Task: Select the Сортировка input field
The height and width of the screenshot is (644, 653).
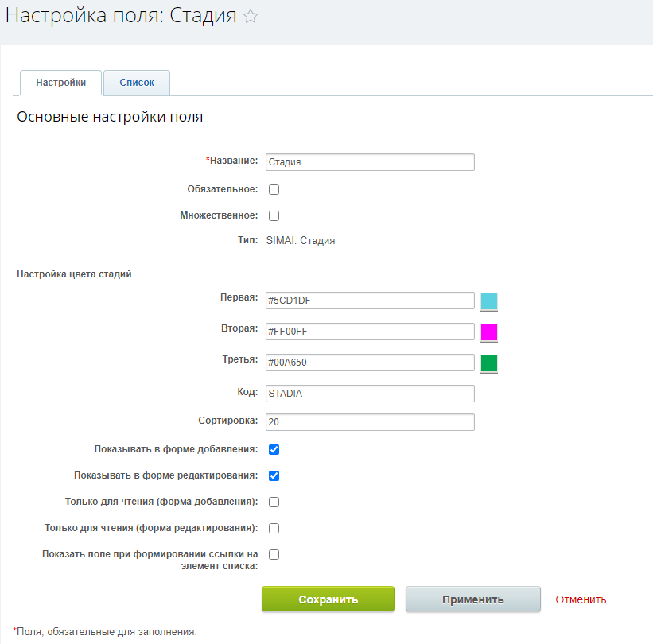Action: coord(370,422)
